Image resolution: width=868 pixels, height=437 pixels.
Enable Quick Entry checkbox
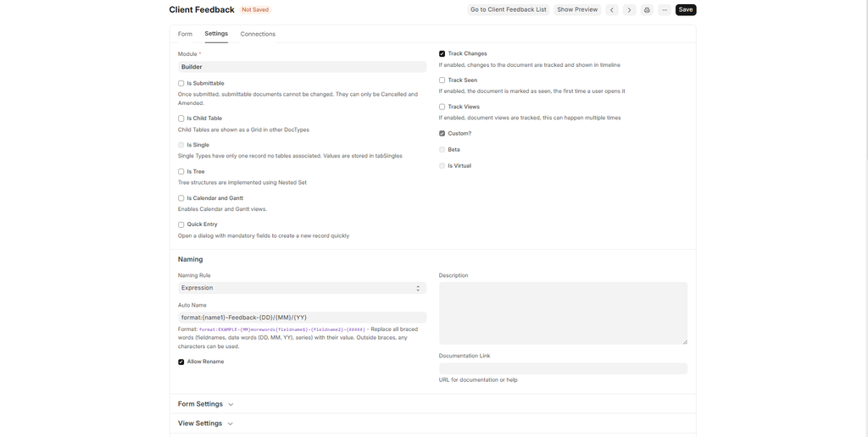pyautogui.click(x=181, y=224)
